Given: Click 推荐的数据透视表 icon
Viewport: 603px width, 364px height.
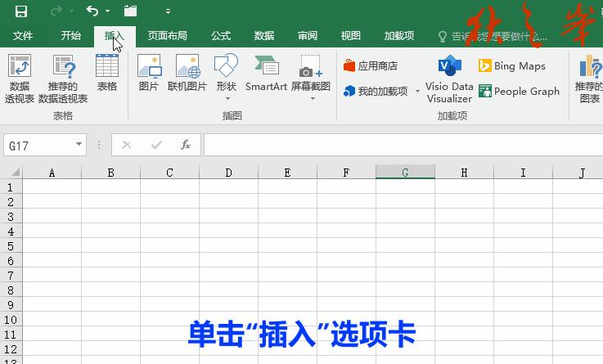Looking at the screenshot, I should coord(63,79).
